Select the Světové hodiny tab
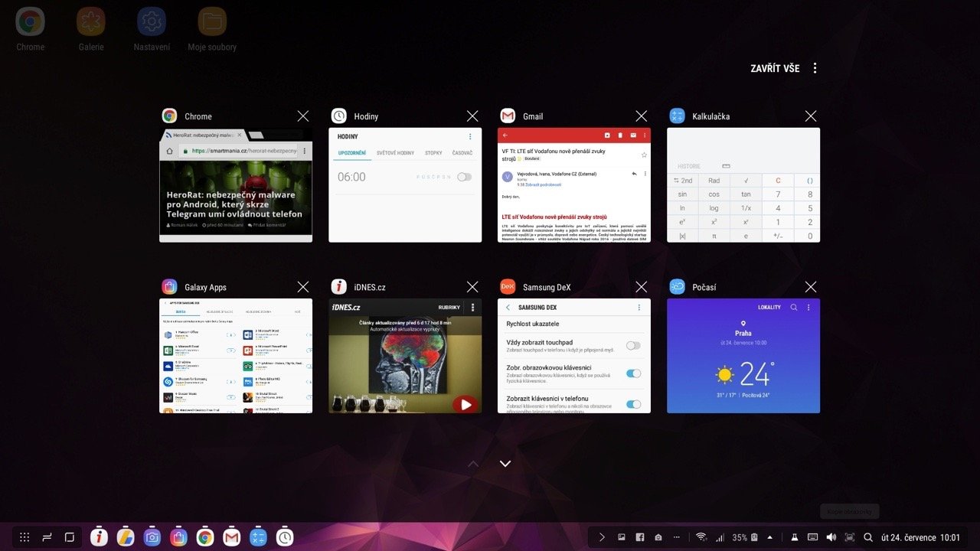The image size is (980, 551). (x=395, y=153)
